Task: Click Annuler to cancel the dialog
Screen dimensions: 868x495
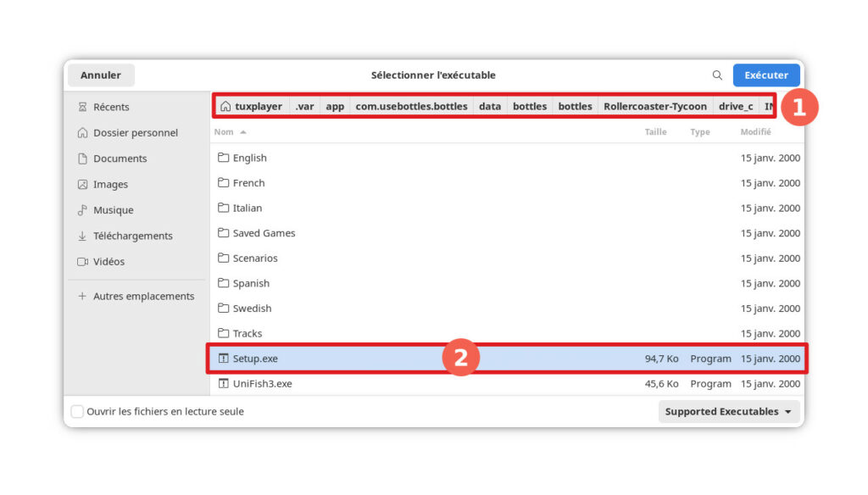Action: [x=101, y=75]
